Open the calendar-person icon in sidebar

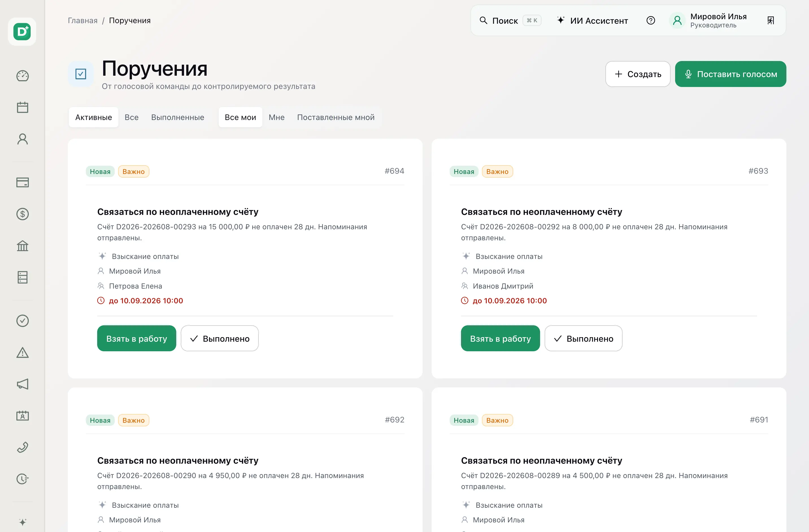tap(22, 415)
